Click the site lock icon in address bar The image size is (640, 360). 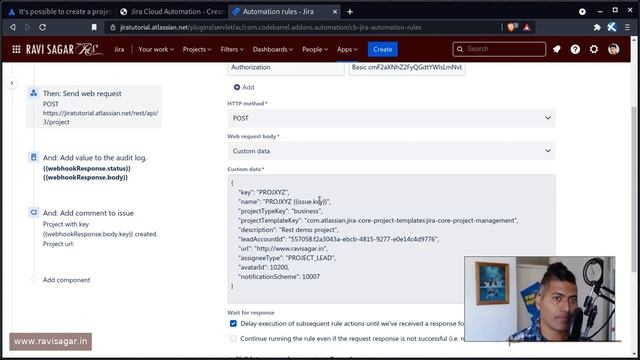click(113, 27)
